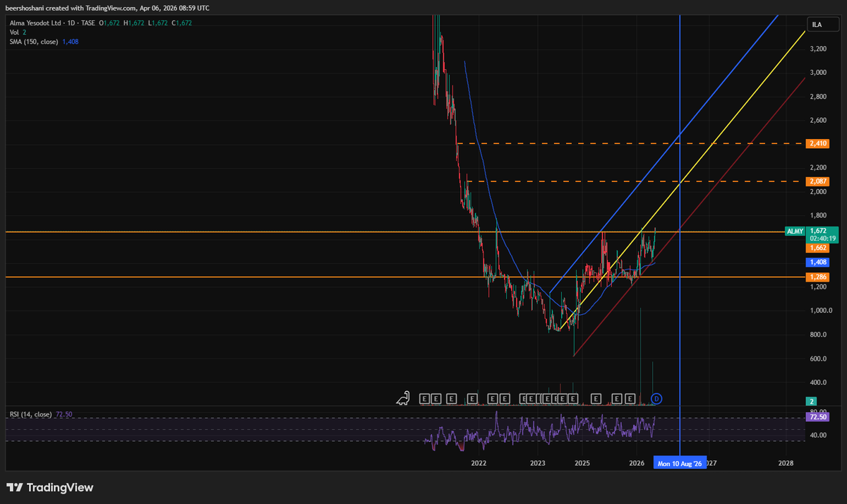Click the Alma Yesodot Ltd symbol title
Screen dimensions: 847x504
coord(37,23)
